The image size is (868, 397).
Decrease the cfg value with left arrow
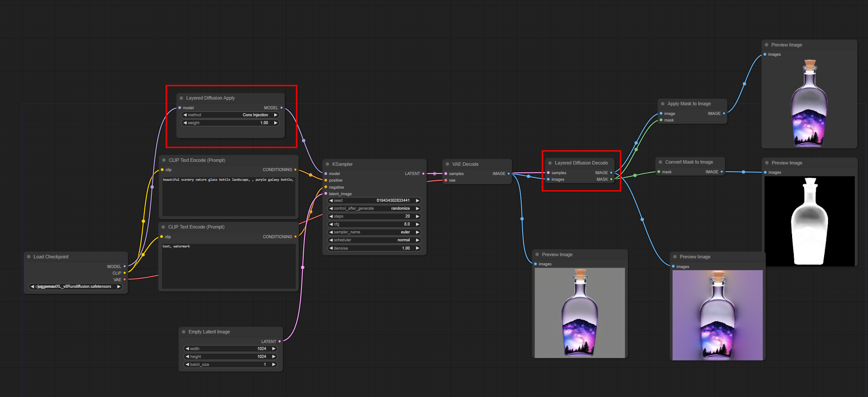[331, 224]
